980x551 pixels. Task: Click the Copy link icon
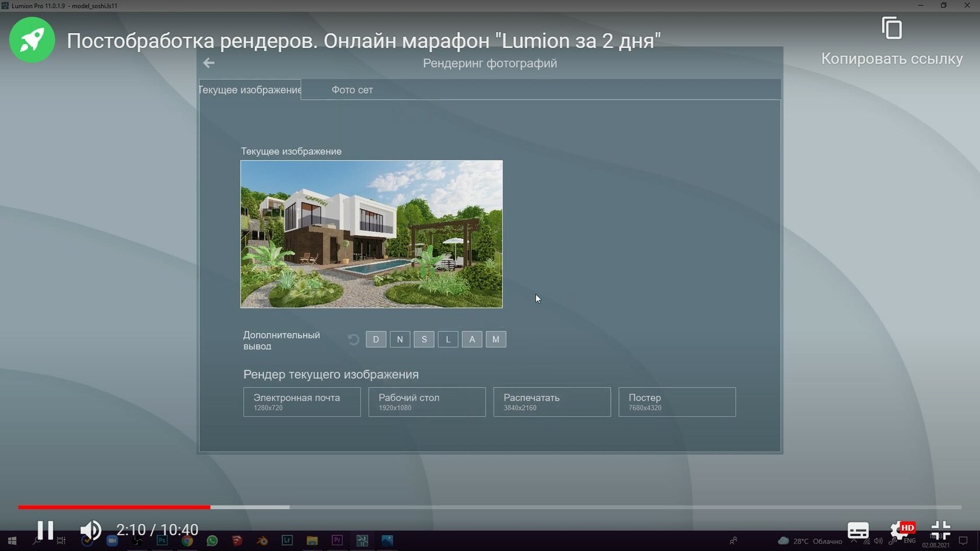point(891,29)
